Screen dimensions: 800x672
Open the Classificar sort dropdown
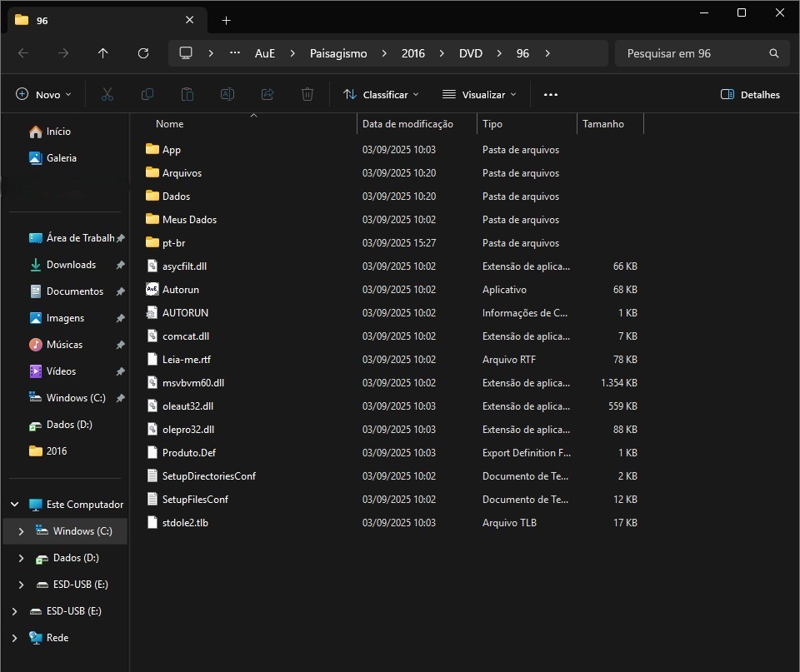coord(381,94)
